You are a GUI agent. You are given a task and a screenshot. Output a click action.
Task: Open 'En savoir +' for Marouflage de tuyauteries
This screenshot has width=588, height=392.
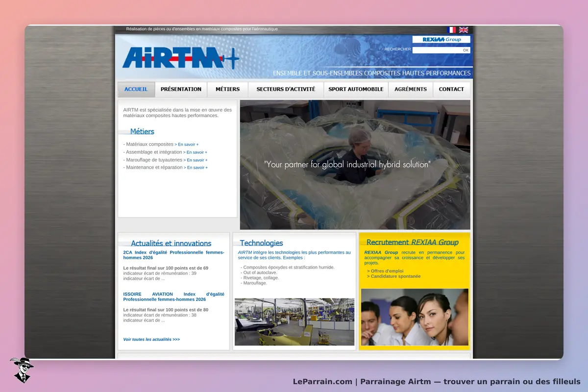(x=196, y=160)
